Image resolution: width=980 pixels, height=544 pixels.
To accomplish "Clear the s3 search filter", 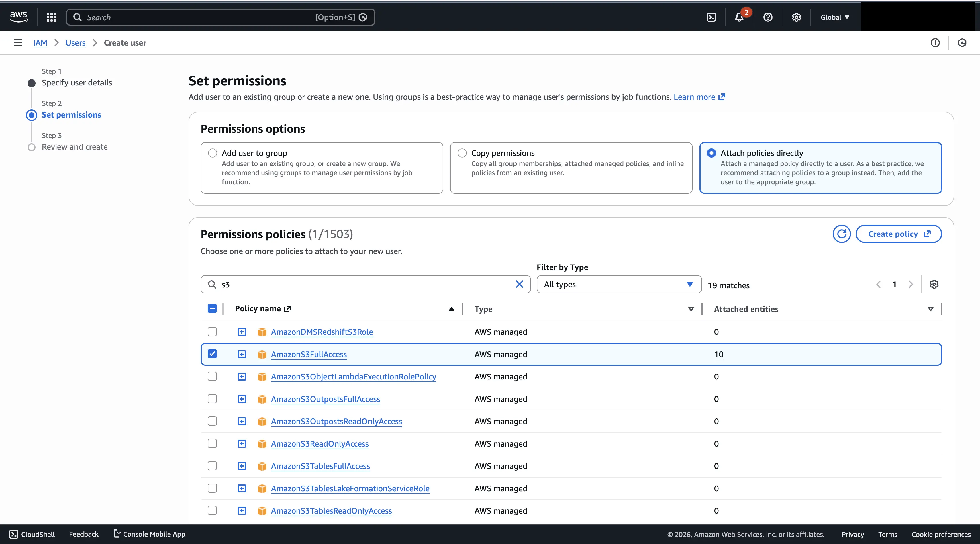I will 519,284.
